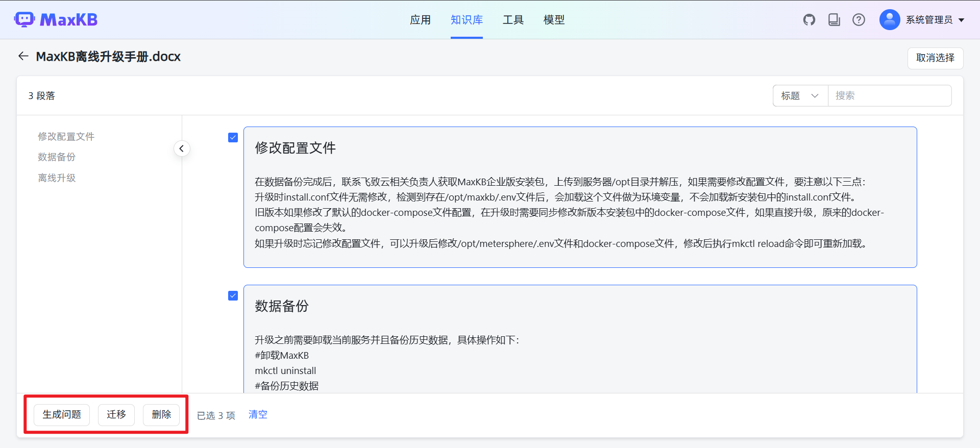Viewport: 980px width, 448px height.
Task: Click the user avatar icon
Action: point(889,20)
